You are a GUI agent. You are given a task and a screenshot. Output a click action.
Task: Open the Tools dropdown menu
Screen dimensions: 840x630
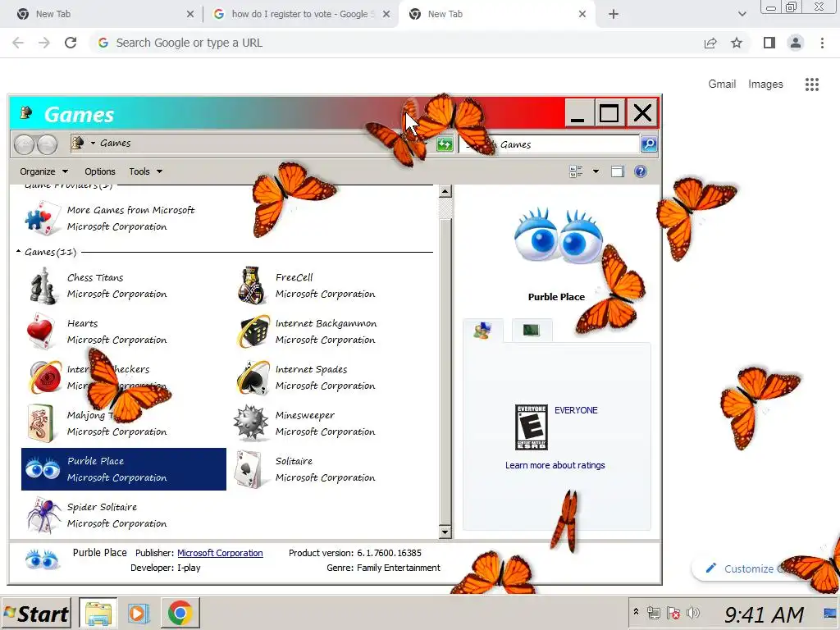[x=145, y=171]
